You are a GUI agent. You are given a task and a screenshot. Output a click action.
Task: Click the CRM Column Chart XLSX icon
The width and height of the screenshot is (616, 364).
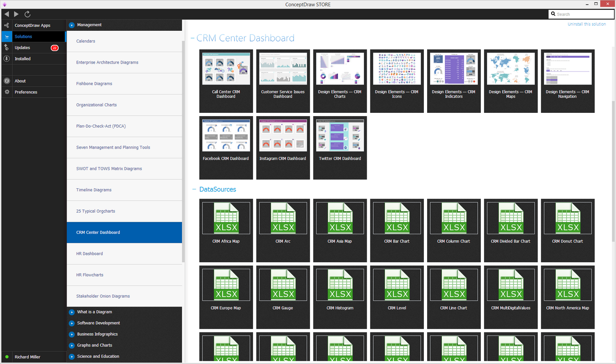(454, 218)
